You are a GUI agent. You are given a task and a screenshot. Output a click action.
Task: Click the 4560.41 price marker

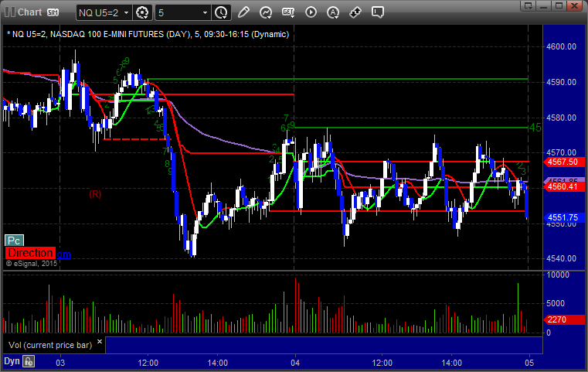(563, 186)
